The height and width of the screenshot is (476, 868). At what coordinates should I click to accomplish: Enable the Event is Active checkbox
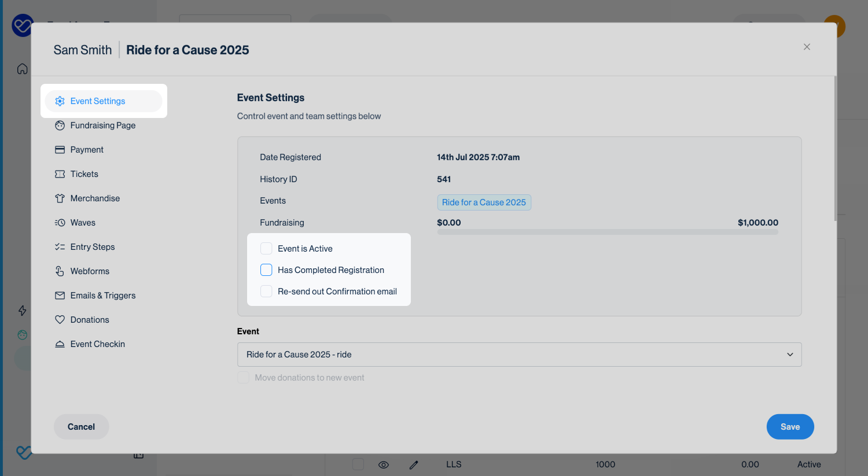[x=266, y=249]
